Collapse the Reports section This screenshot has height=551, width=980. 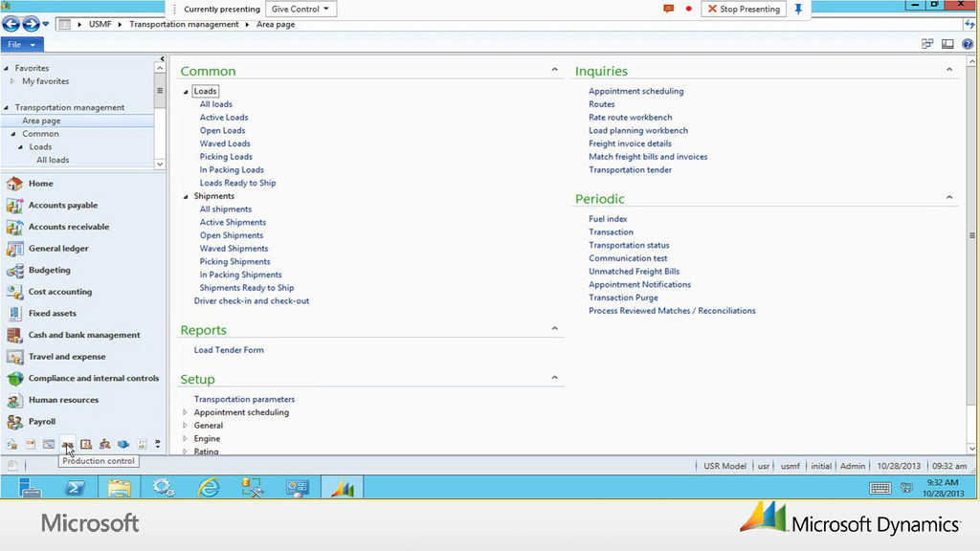pyautogui.click(x=554, y=328)
